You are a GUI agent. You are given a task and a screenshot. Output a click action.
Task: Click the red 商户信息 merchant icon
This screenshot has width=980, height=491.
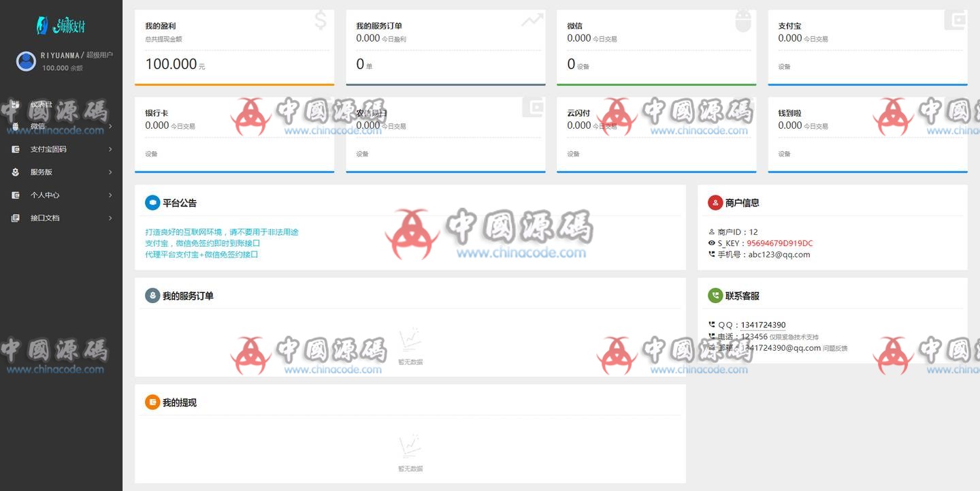(x=715, y=202)
